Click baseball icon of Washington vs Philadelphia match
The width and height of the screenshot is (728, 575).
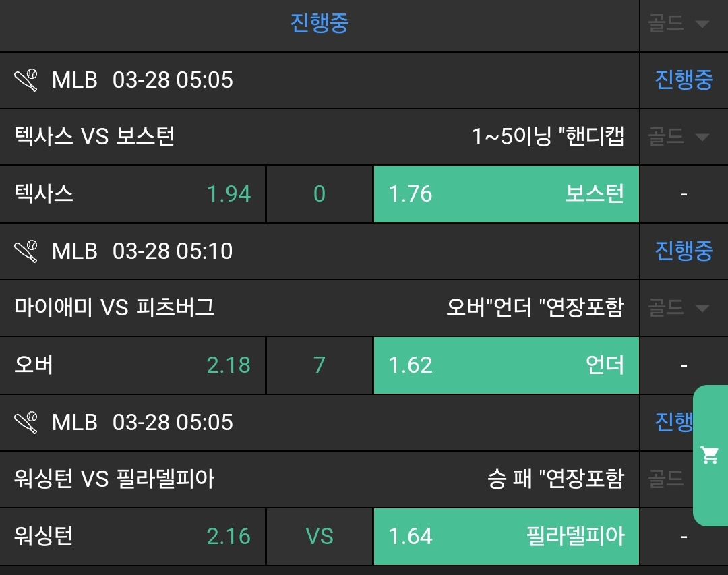[26, 423]
